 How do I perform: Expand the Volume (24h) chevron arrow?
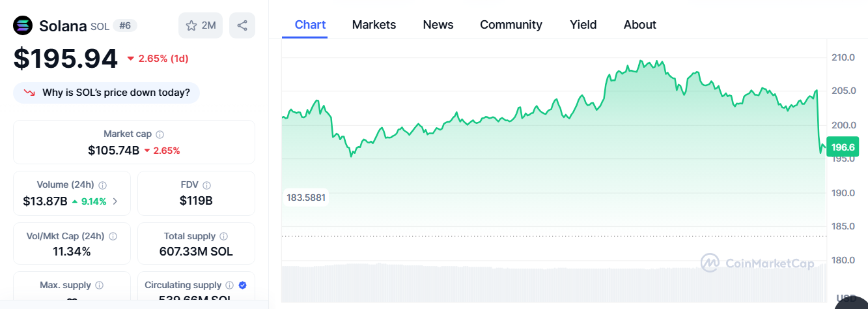(x=115, y=201)
